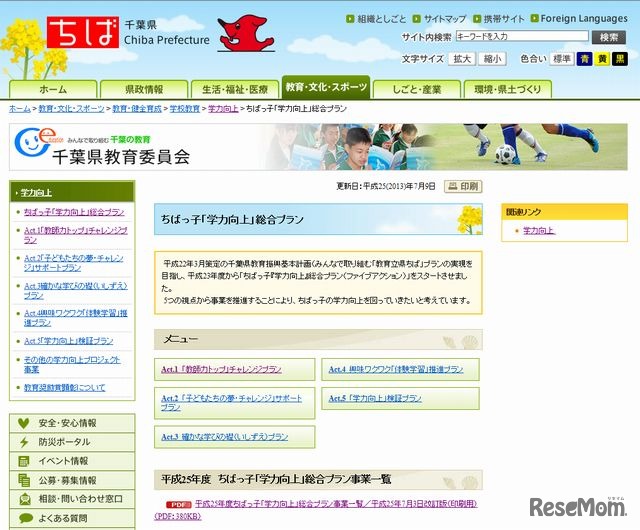
Task: Open よくある質問 menu item
Action: click(x=72, y=518)
